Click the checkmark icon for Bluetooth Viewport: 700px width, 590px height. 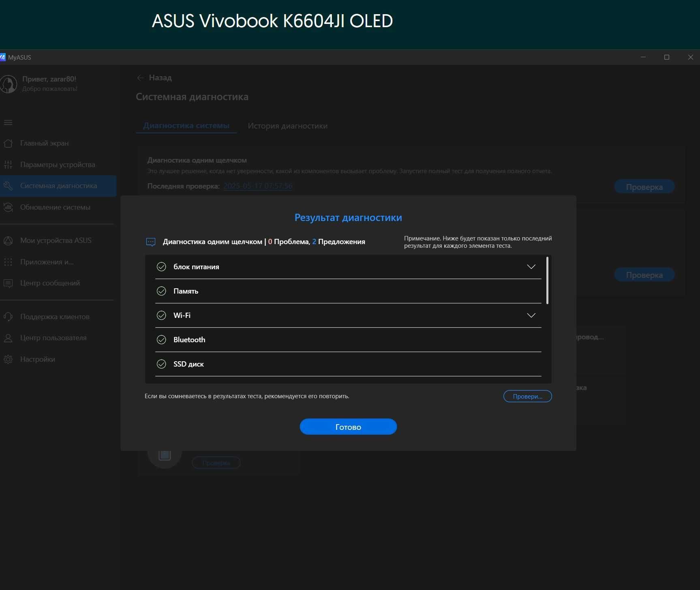(x=161, y=340)
